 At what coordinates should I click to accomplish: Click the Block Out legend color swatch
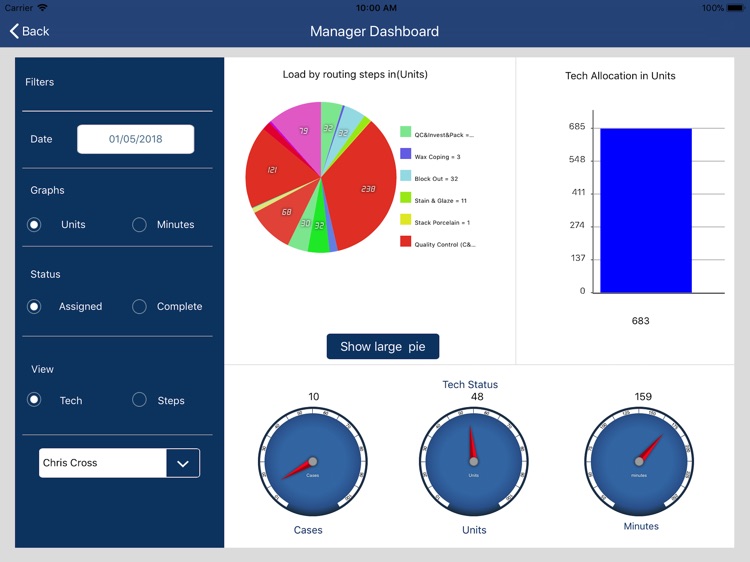[x=406, y=176]
